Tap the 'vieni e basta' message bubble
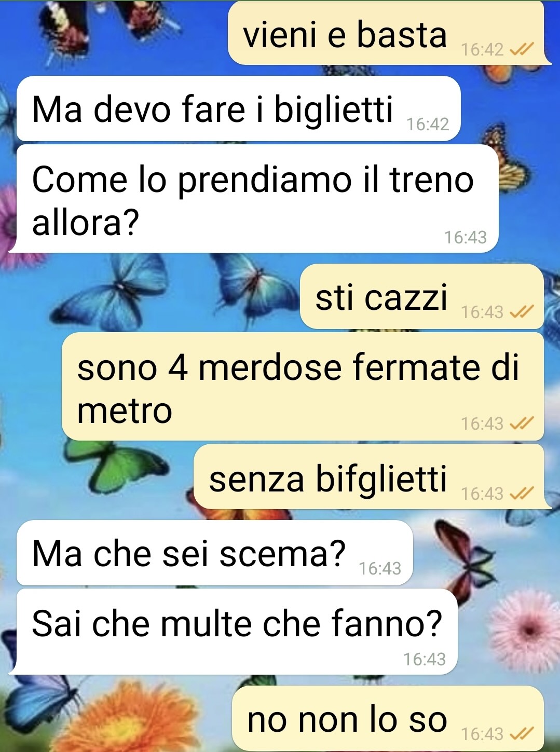560x752 pixels. tap(389, 34)
